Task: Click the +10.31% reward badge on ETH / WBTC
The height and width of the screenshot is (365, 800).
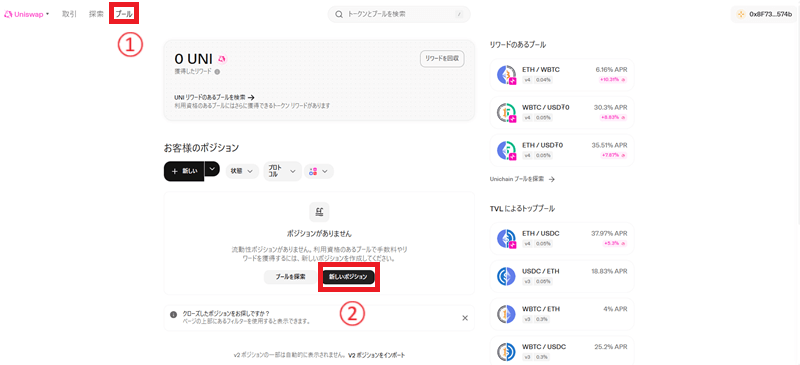Action: point(613,80)
